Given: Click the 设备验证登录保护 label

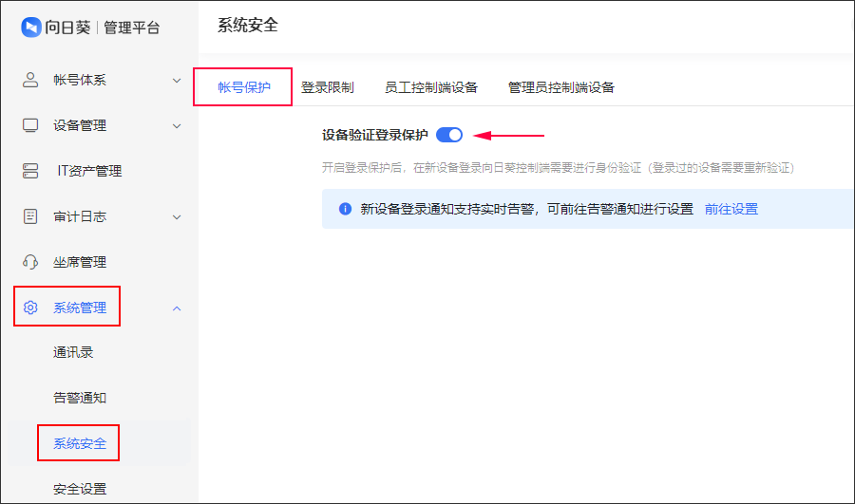Looking at the screenshot, I should (374, 135).
